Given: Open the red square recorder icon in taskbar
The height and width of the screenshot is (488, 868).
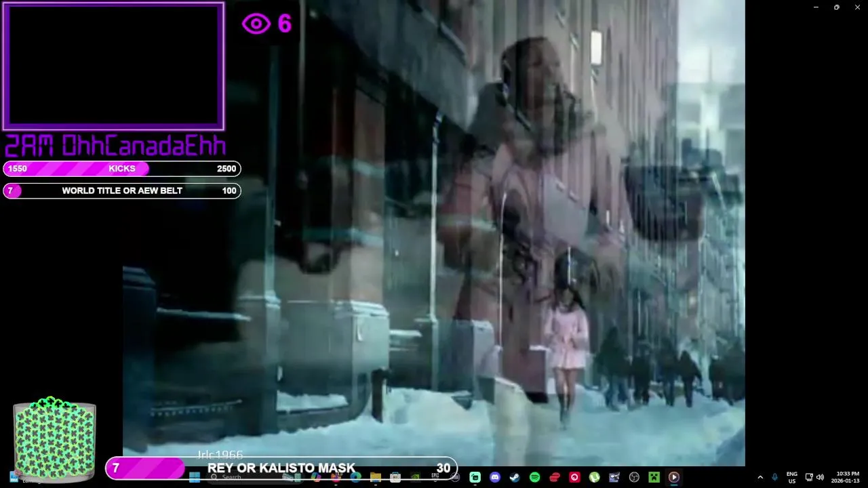Looking at the screenshot, I should point(574,477).
